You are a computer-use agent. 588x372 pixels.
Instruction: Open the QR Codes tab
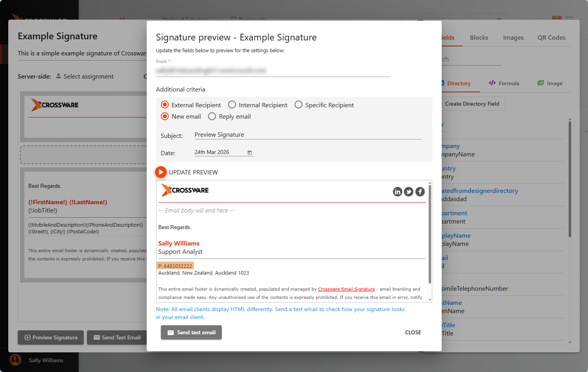click(551, 38)
